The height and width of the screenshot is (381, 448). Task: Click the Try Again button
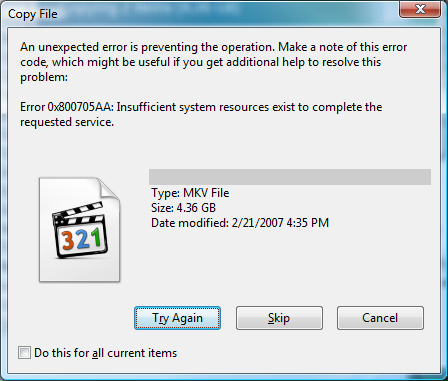coord(177,318)
